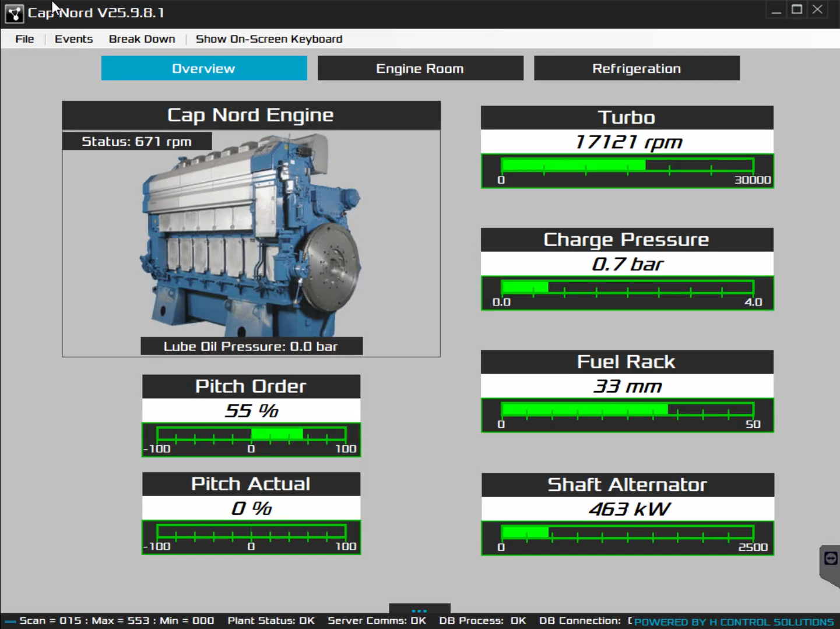Click the Pitch Actual gauge bar
This screenshot has width=840, height=629.
tap(251, 532)
